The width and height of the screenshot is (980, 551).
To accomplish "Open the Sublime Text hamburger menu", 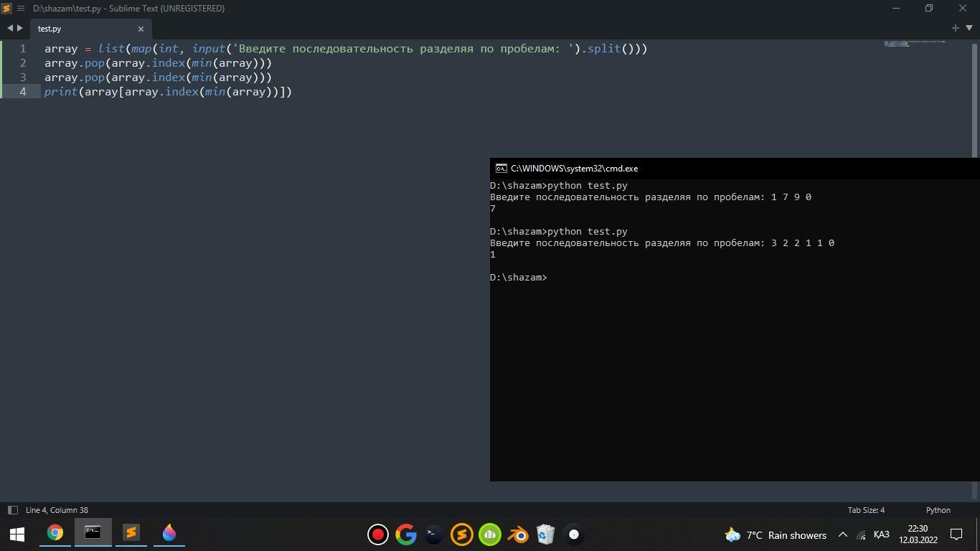I will point(21,8).
